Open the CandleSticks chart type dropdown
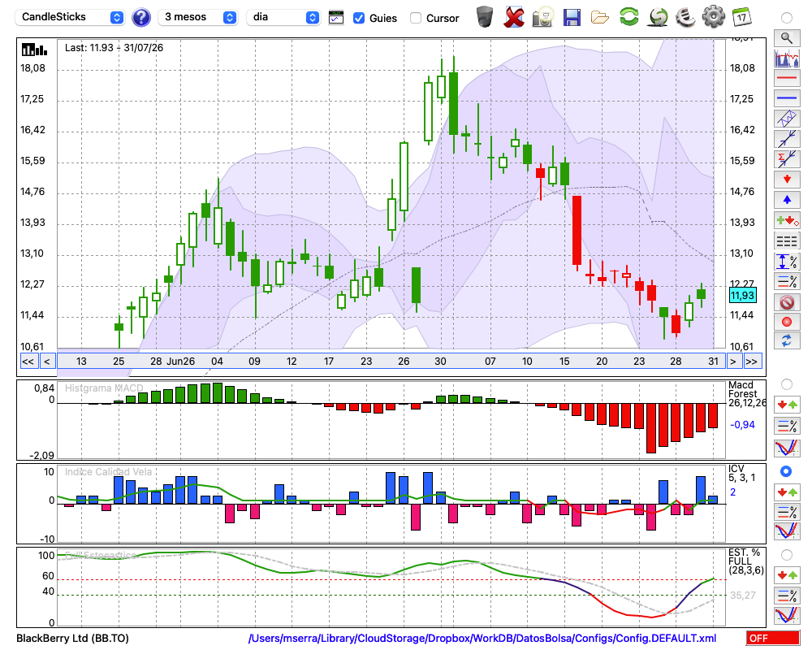The width and height of the screenshot is (812, 650). click(70, 18)
